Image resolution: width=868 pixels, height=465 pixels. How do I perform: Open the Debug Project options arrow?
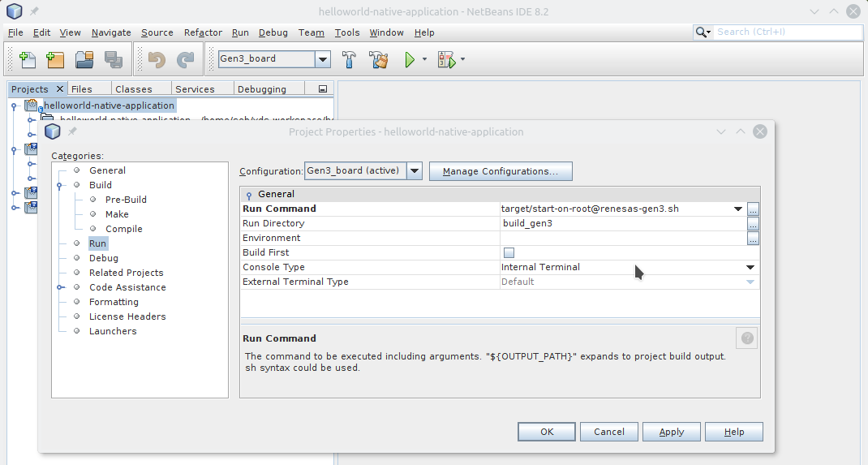pos(462,58)
